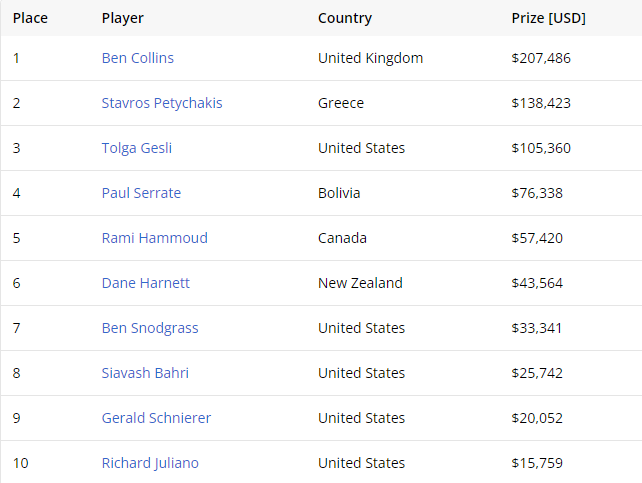Image resolution: width=642 pixels, height=483 pixels.
Task: Select the Paul Serrate player link
Action: [x=141, y=193]
